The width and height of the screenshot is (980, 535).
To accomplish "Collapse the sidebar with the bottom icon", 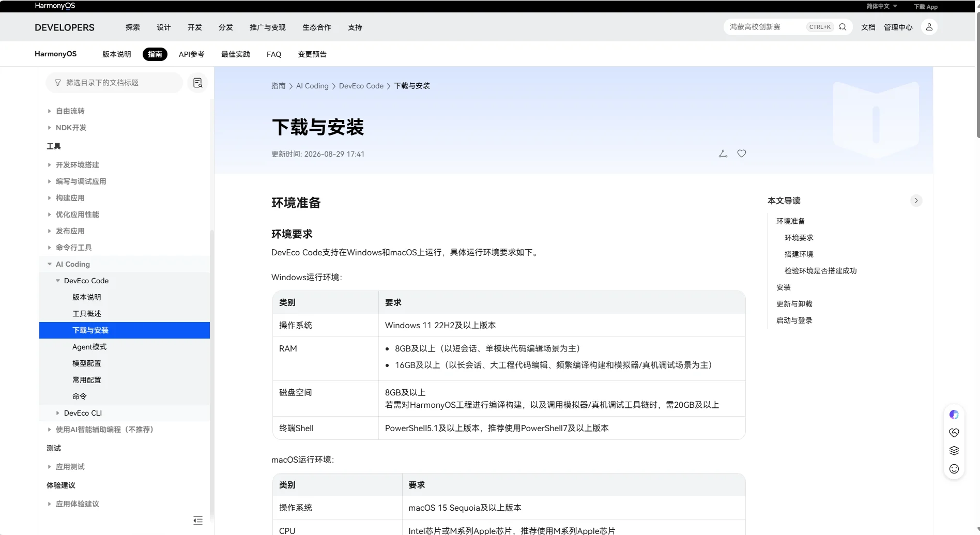I will click(198, 521).
